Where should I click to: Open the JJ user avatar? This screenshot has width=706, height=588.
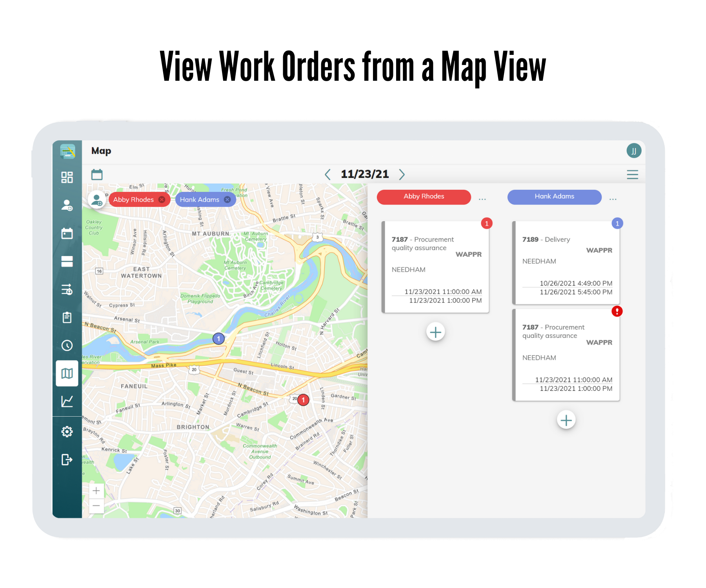[634, 151]
